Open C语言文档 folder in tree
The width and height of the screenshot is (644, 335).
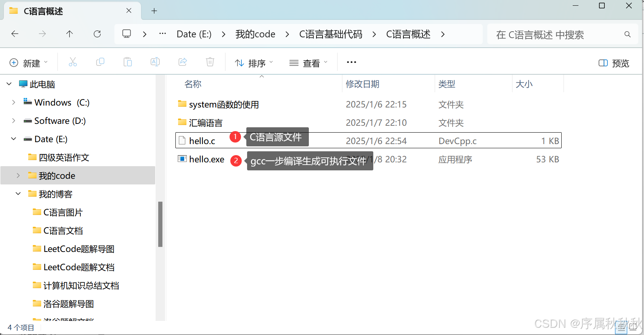63,231
